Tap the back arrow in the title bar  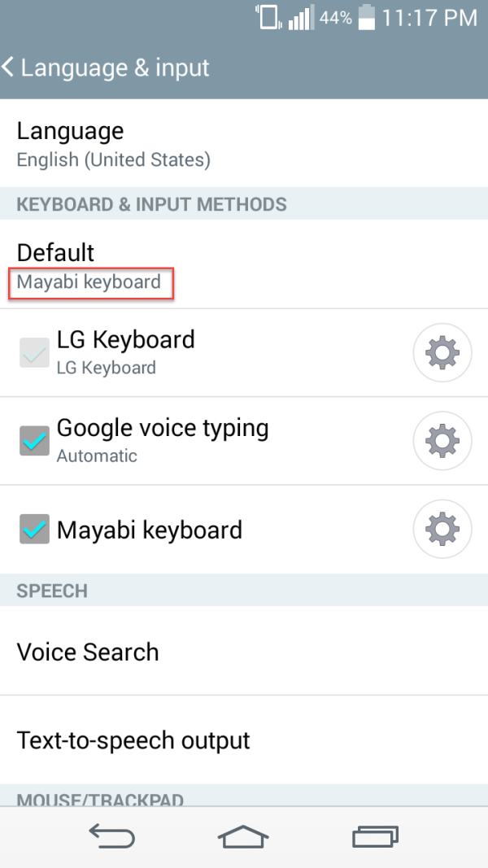click(10, 67)
